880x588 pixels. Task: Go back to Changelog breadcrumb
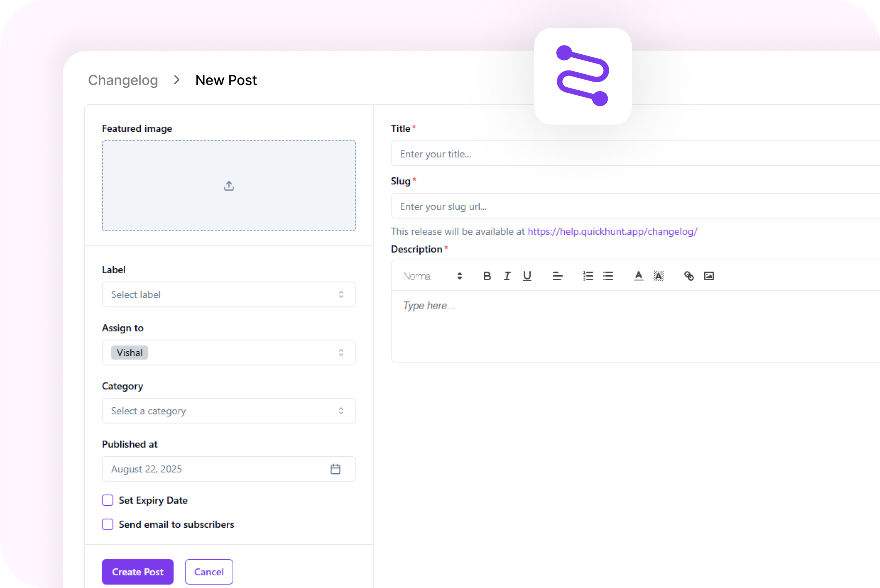pos(123,80)
